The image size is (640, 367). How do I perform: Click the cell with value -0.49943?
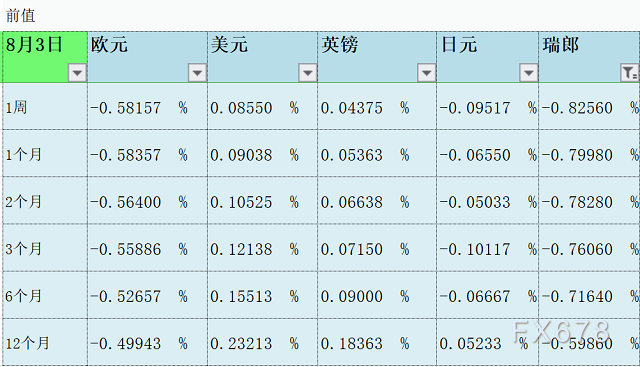pos(147,342)
